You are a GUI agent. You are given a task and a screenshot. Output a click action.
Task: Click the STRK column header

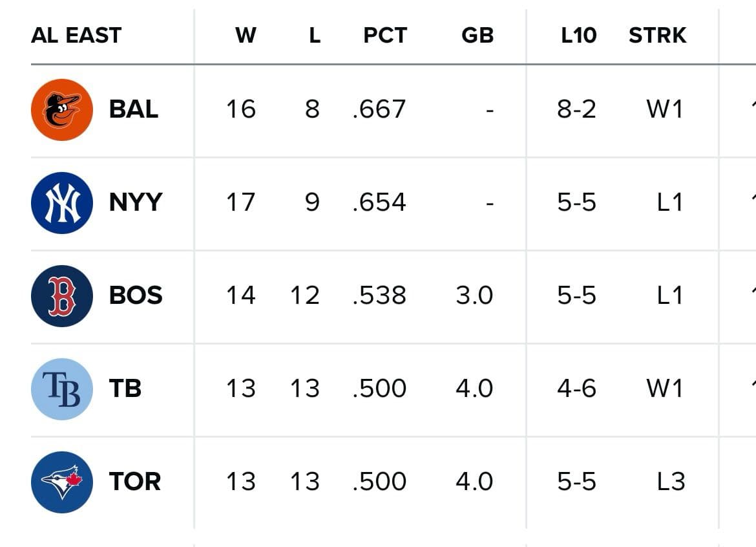[x=657, y=36]
